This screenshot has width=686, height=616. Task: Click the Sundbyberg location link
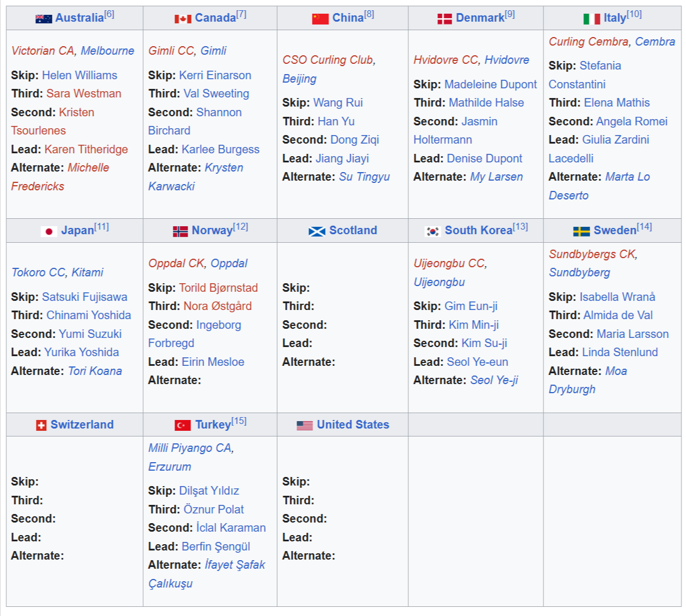[579, 272]
